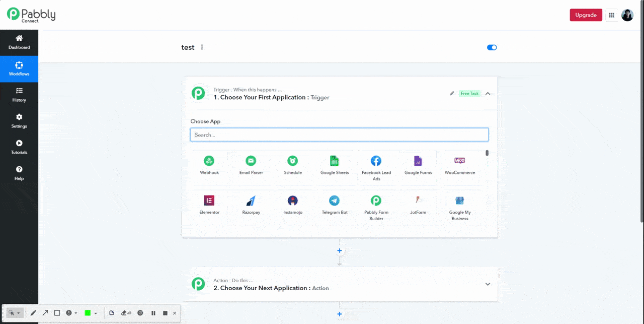Viewport: 644px width, 324px height.
Task: Add step below the action step
Action: [340, 314]
